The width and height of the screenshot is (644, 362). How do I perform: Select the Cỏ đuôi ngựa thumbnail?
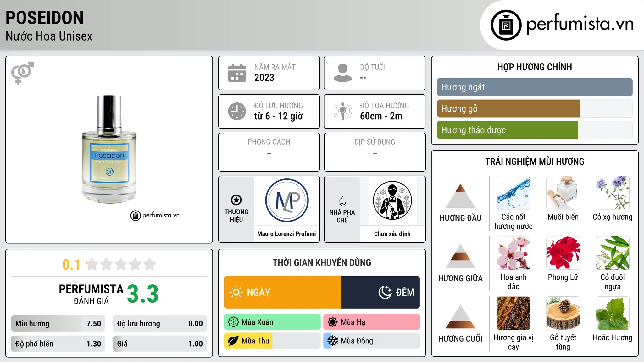point(613,253)
